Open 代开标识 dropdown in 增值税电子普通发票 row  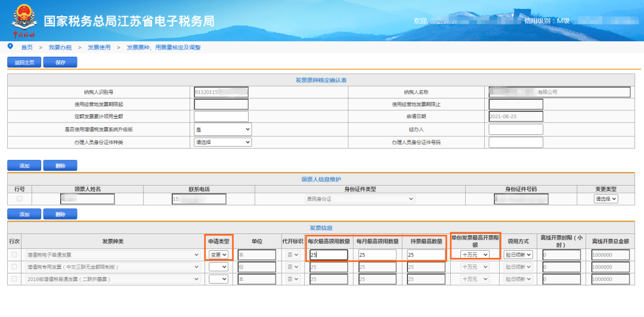pyautogui.click(x=293, y=255)
